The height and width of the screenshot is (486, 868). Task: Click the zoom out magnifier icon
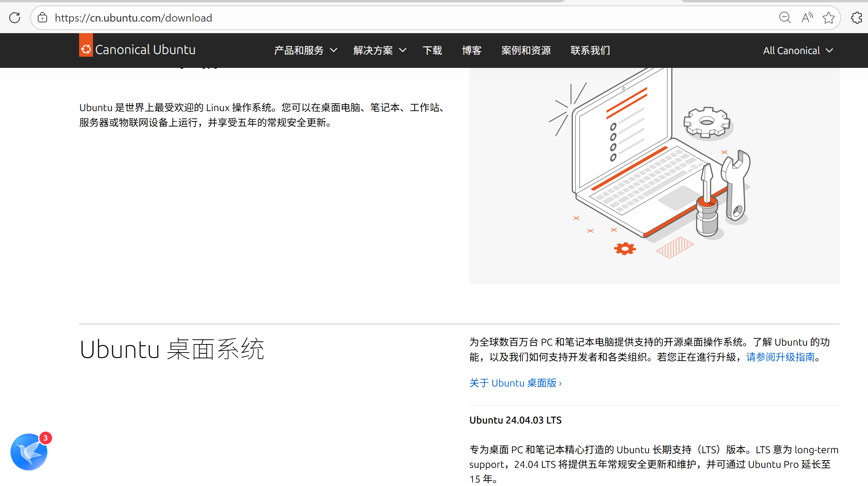pos(785,17)
